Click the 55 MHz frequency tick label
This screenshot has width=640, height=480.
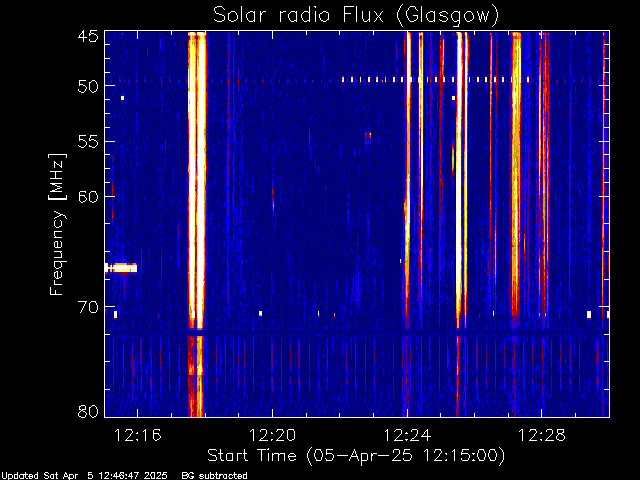coord(88,142)
